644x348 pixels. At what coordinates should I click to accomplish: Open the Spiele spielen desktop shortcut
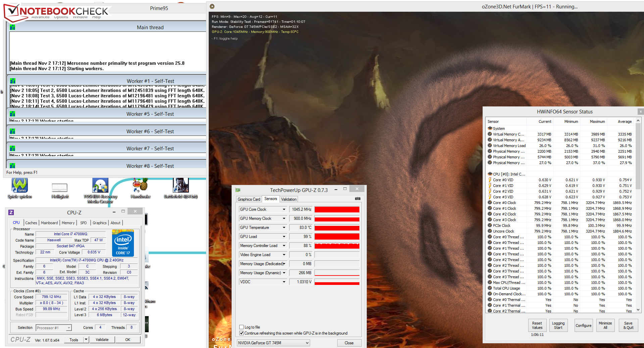coord(20,188)
